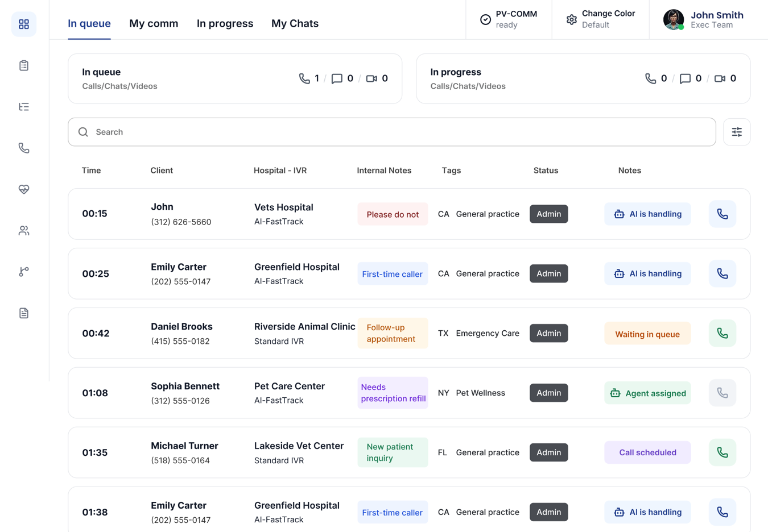Open the John Smith Exec Team profile
This screenshot has width=768, height=532.
(704, 19)
